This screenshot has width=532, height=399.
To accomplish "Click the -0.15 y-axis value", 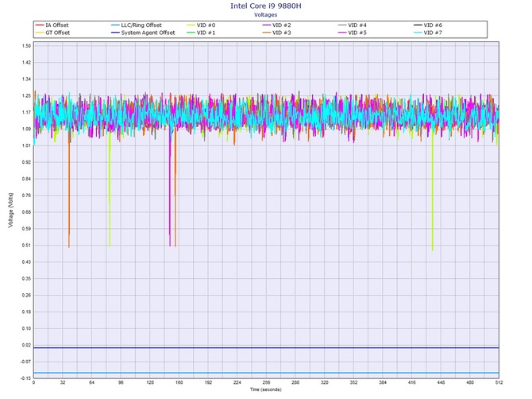I will [x=25, y=378].
